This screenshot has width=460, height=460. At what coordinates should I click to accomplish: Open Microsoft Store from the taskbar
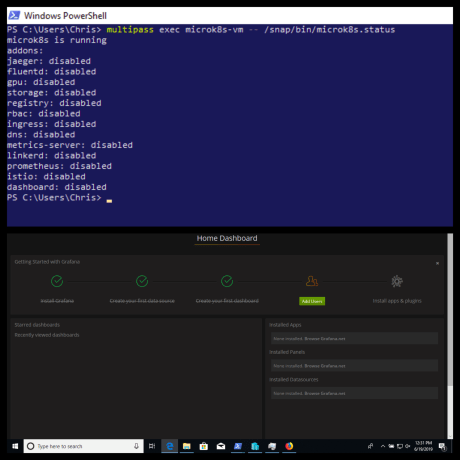pos(204,446)
